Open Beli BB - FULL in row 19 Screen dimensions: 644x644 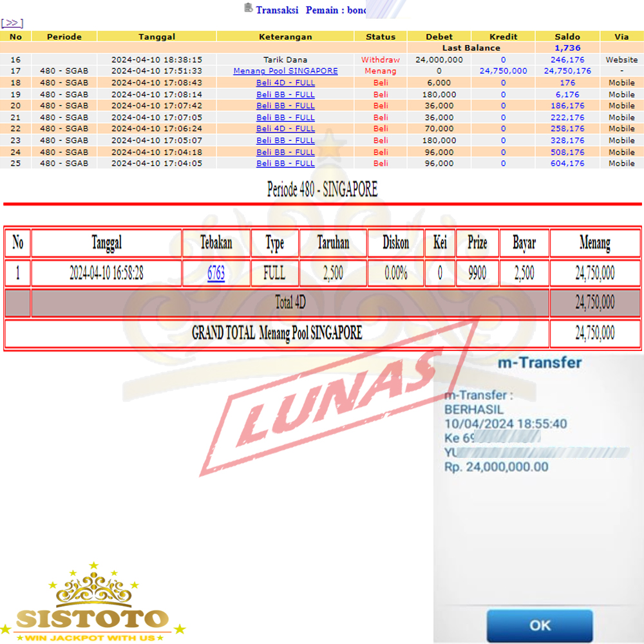(285, 94)
